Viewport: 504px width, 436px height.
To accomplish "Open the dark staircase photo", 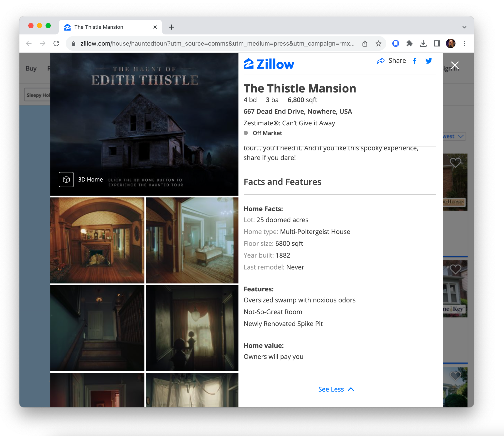I will pos(97,328).
